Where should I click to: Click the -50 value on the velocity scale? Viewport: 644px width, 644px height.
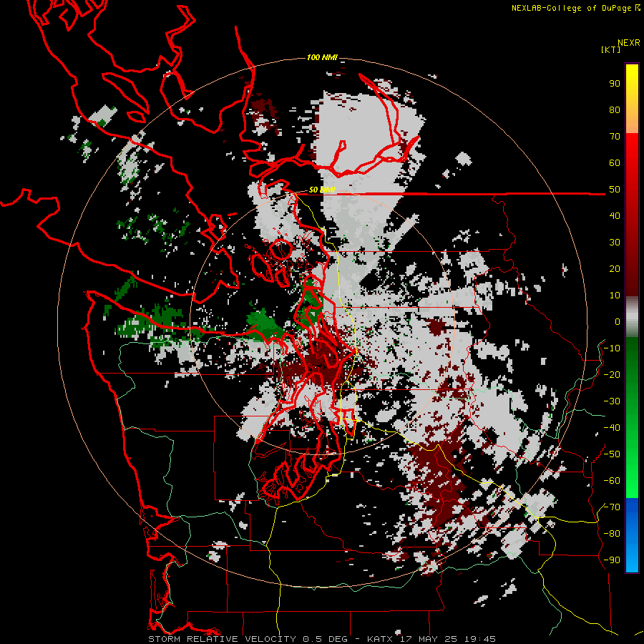(x=612, y=454)
